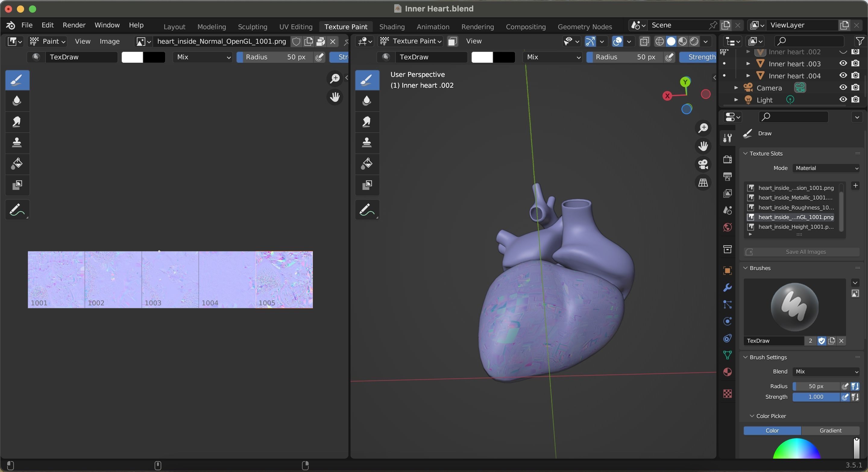Hide Inner heart .004 in viewport
The width and height of the screenshot is (868, 472).
pos(843,75)
